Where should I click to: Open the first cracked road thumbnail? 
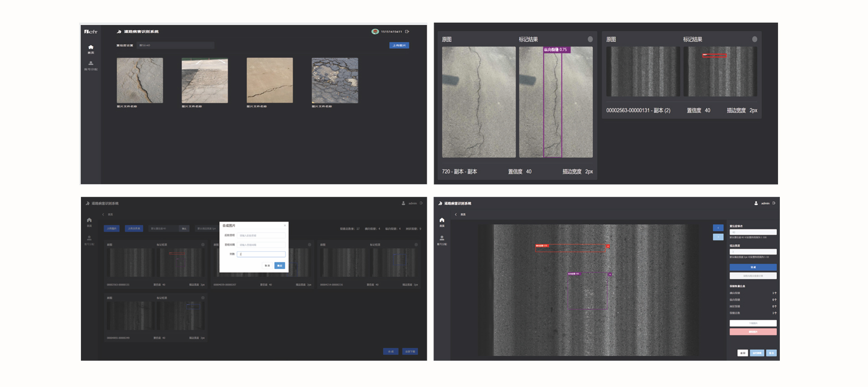(140, 80)
